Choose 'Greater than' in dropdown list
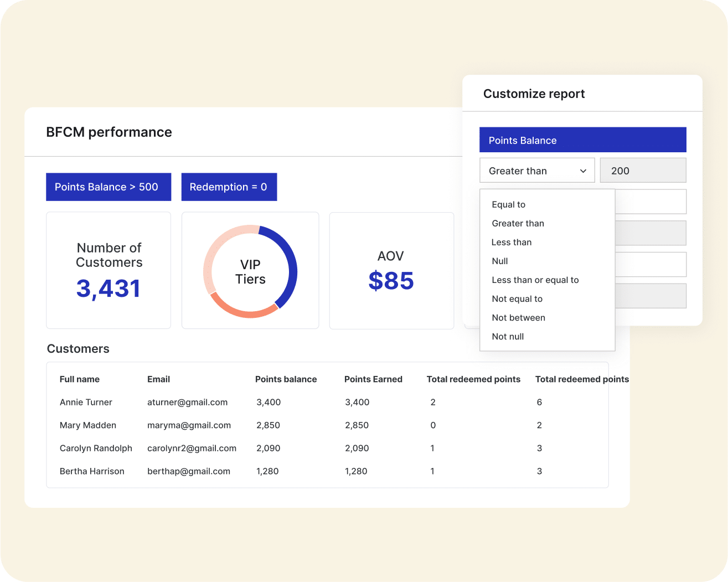 point(518,223)
